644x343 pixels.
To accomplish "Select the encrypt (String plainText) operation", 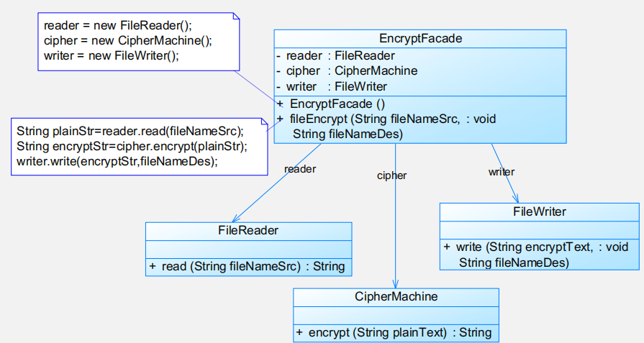I will click(x=394, y=332).
